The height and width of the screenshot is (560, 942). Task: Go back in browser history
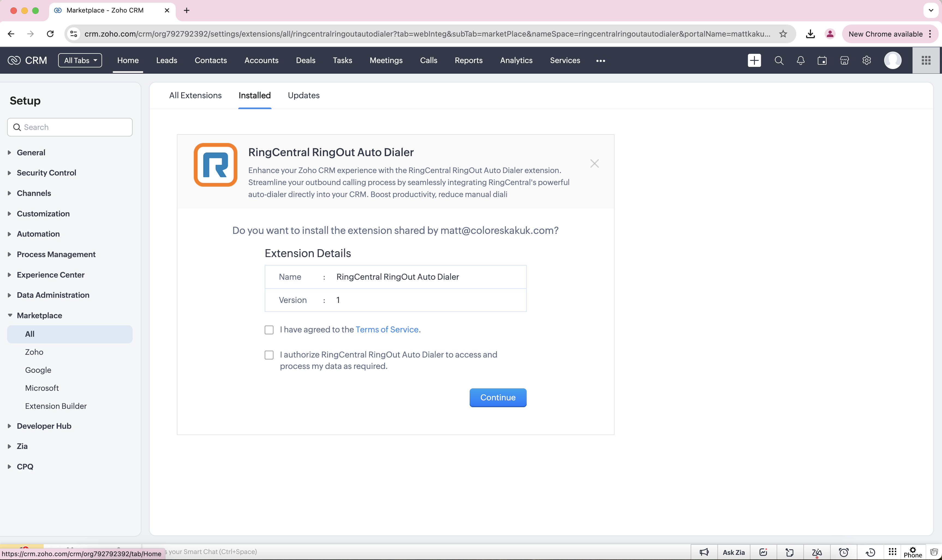tap(11, 34)
